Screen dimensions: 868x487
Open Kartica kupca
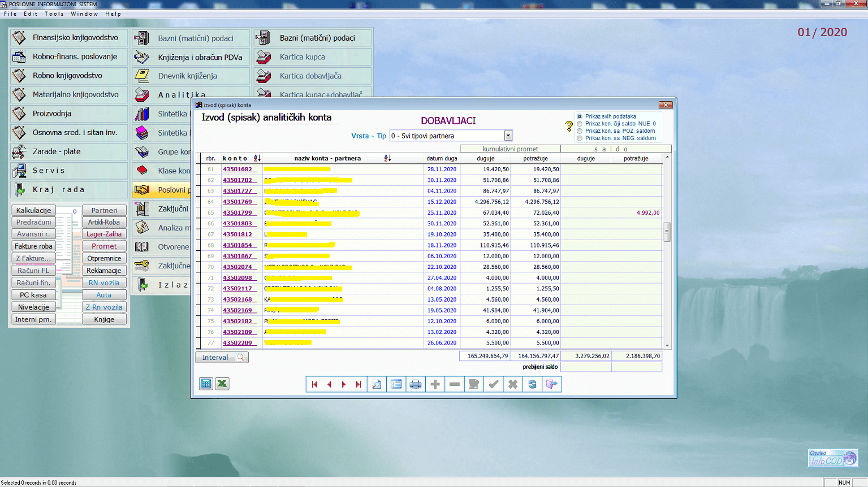tap(313, 57)
